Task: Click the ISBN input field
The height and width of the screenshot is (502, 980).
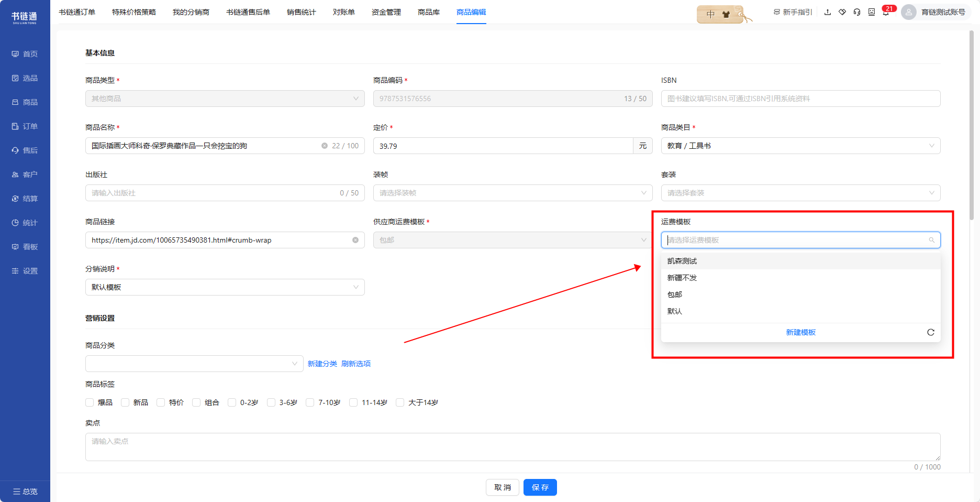Action: click(801, 99)
